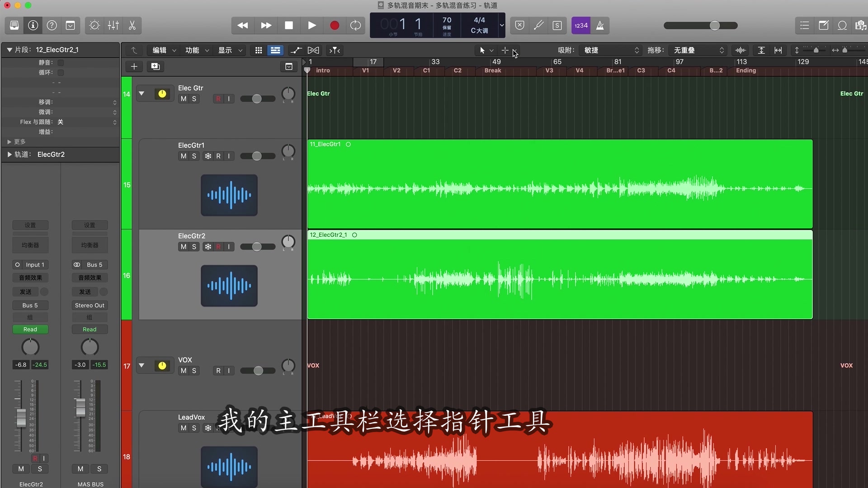The height and width of the screenshot is (488, 868).
Task: Select the 11_ElecGtr1 audio region
Action: 560,184
